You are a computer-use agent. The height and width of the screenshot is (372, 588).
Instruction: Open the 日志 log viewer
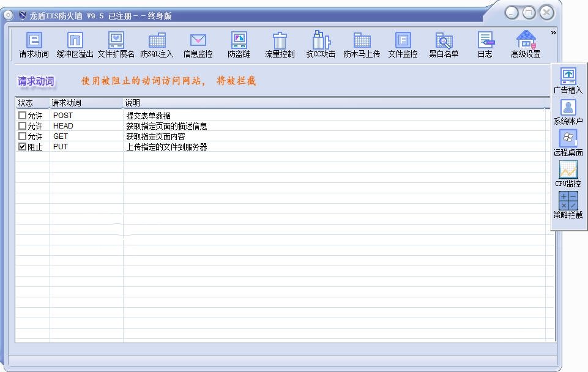tap(485, 45)
